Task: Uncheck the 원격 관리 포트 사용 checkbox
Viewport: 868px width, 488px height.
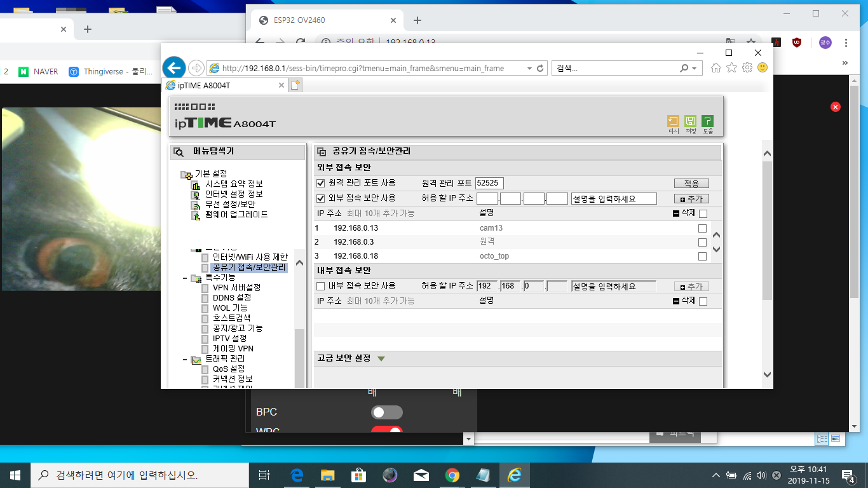Action: 320,183
